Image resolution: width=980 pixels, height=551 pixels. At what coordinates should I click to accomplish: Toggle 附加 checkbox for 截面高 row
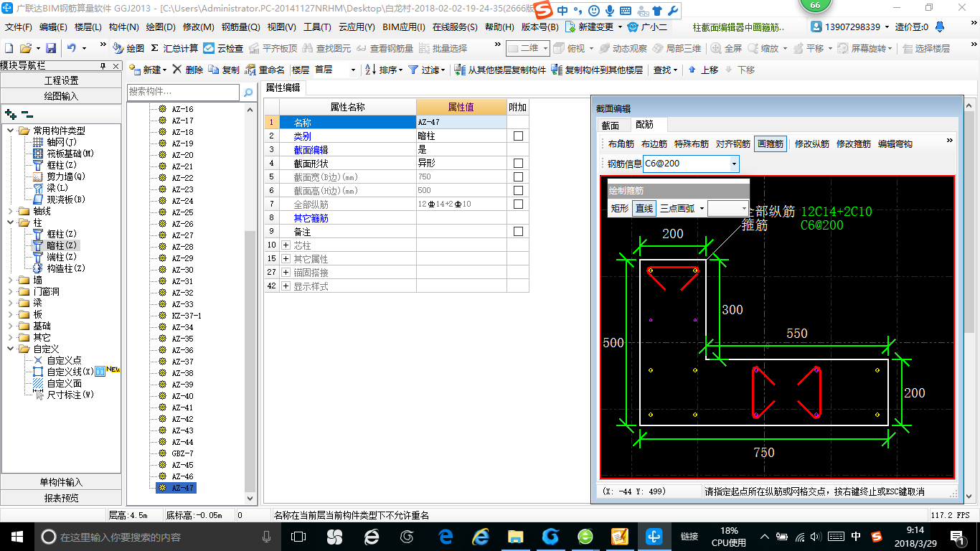tap(518, 190)
